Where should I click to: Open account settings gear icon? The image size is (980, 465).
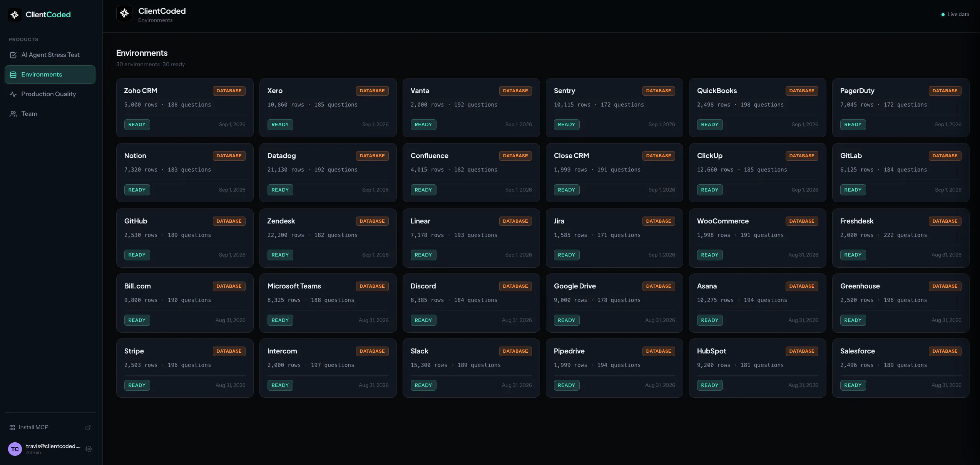tap(89, 449)
